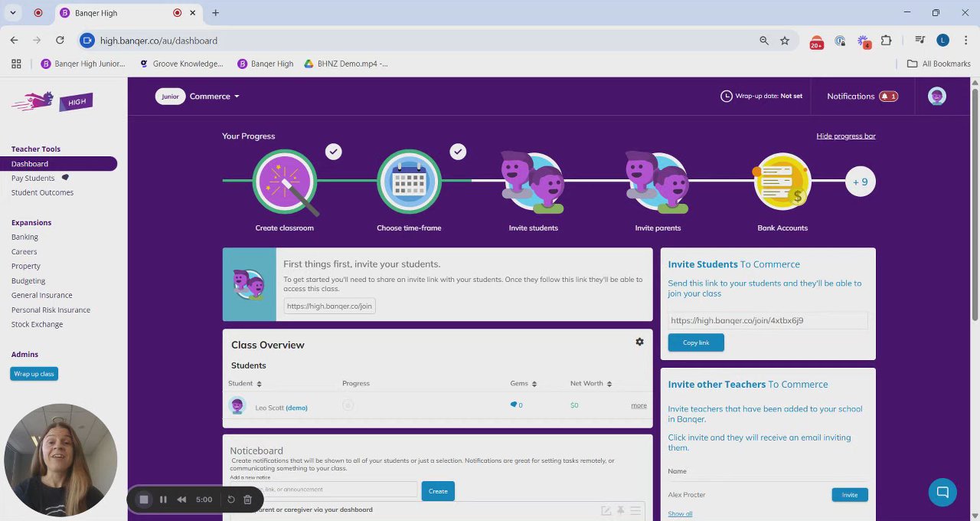980x521 pixels.
Task: Click Create on the Noticeboard
Action: pos(438,491)
